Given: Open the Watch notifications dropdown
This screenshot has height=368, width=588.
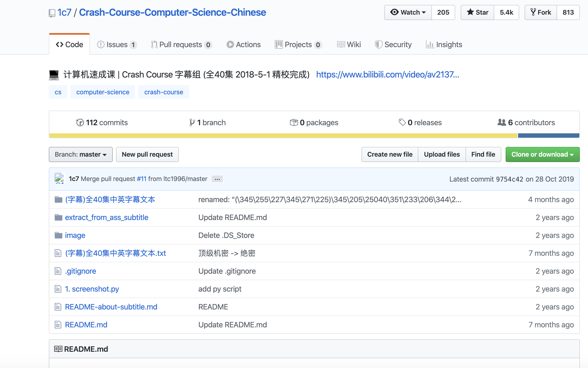Looking at the screenshot, I should 408,12.
